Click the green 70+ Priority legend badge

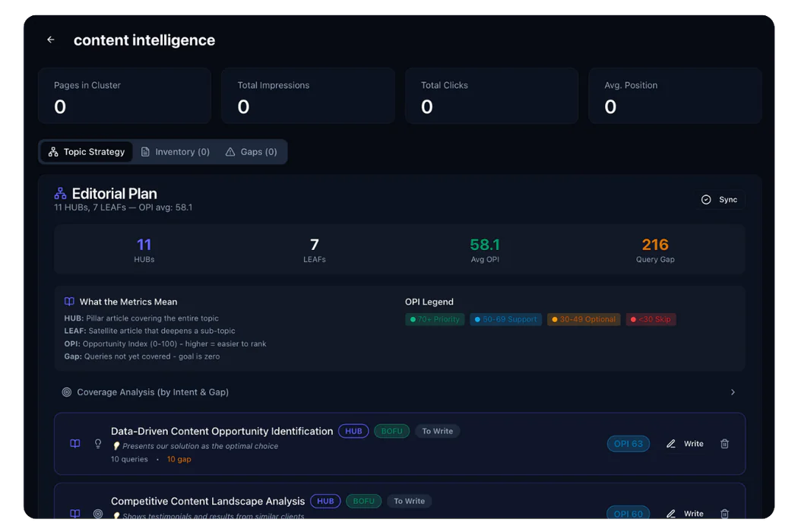click(x=435, y=319)
